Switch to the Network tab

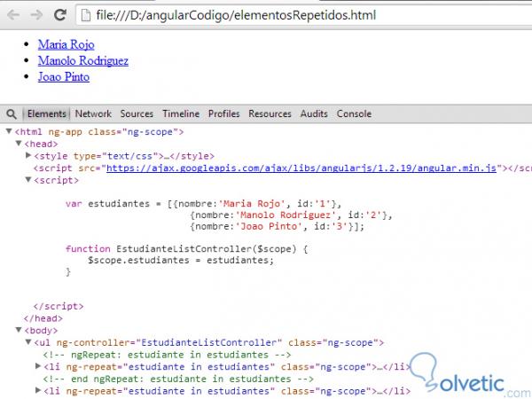tap(93, 113)
